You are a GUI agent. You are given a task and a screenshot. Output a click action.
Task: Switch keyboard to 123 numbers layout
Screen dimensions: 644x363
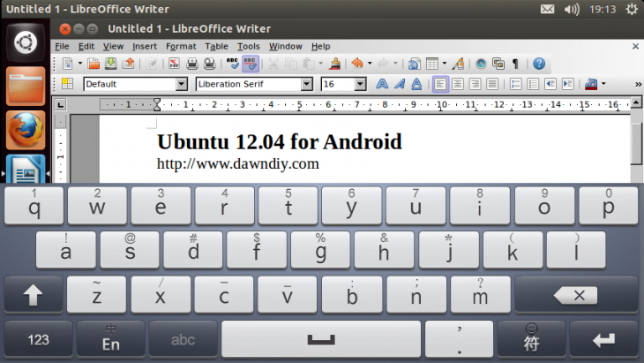click(x=38, y=339)
